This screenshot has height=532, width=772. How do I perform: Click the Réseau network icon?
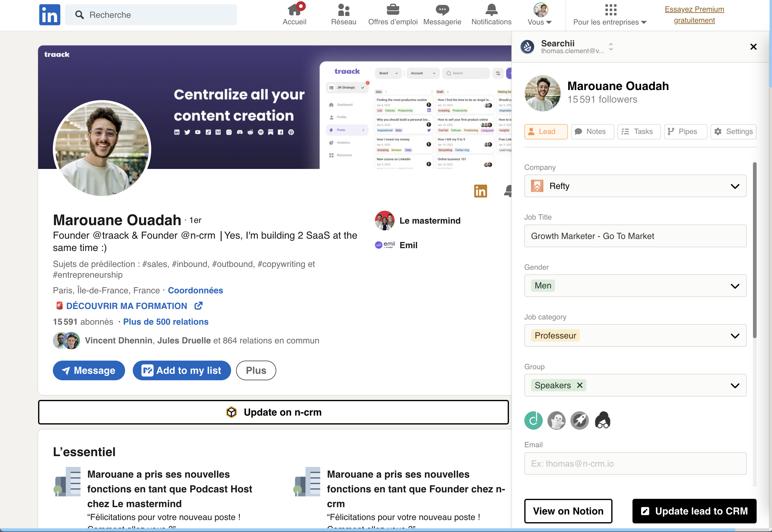tap(344, 10)
